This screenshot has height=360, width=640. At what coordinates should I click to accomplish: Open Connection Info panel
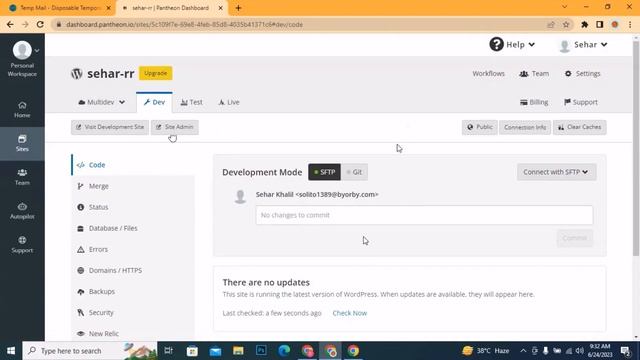coord(525,127)
